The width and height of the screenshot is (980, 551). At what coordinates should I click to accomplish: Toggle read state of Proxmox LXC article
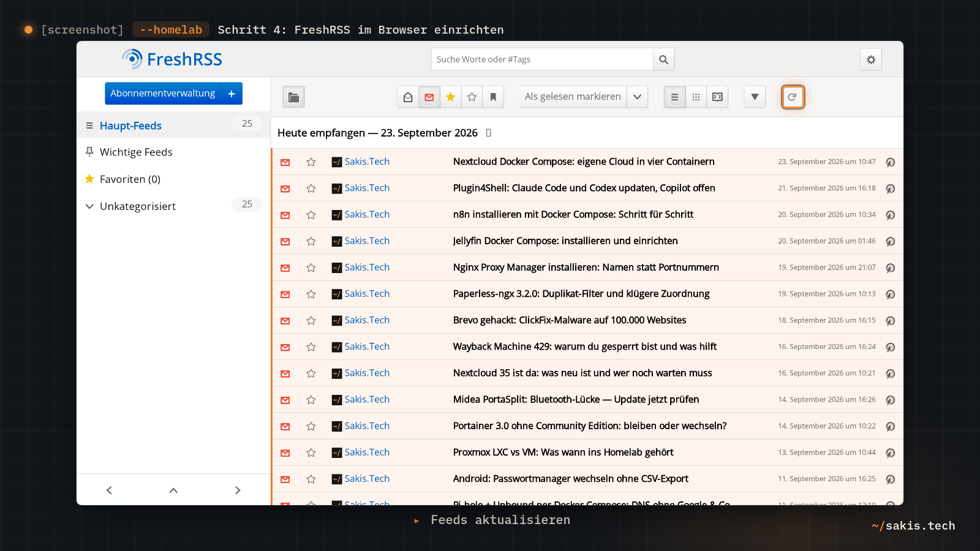(x=285, y=453)
